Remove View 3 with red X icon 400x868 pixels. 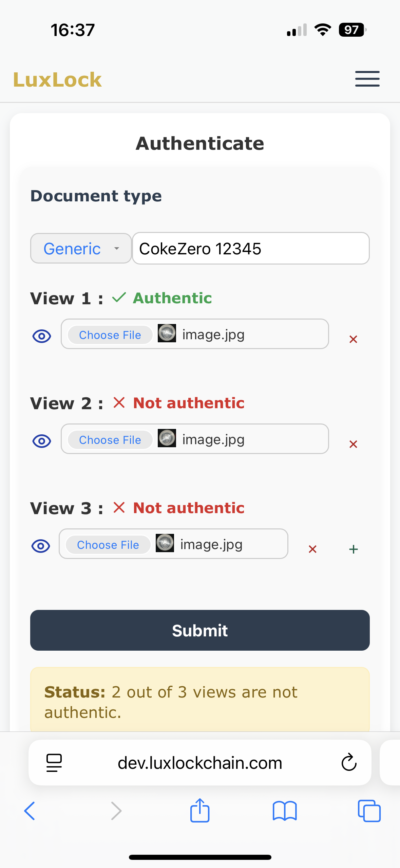click(x=312, y=549)
